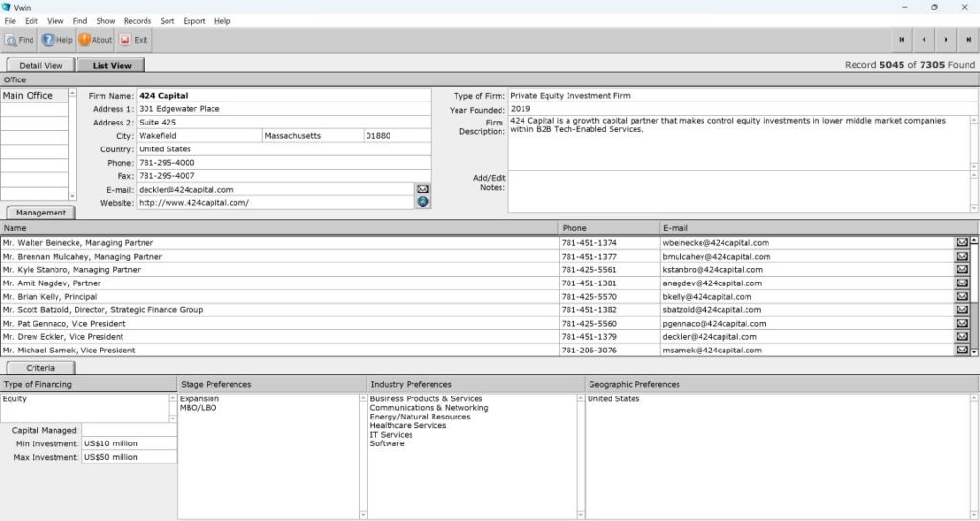
Task: Go to the previous record
Action: coord(924,40)
